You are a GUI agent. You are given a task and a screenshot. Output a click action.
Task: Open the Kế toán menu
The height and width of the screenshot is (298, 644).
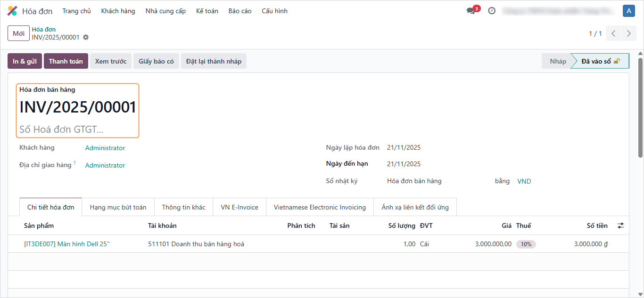click(207, 11)
